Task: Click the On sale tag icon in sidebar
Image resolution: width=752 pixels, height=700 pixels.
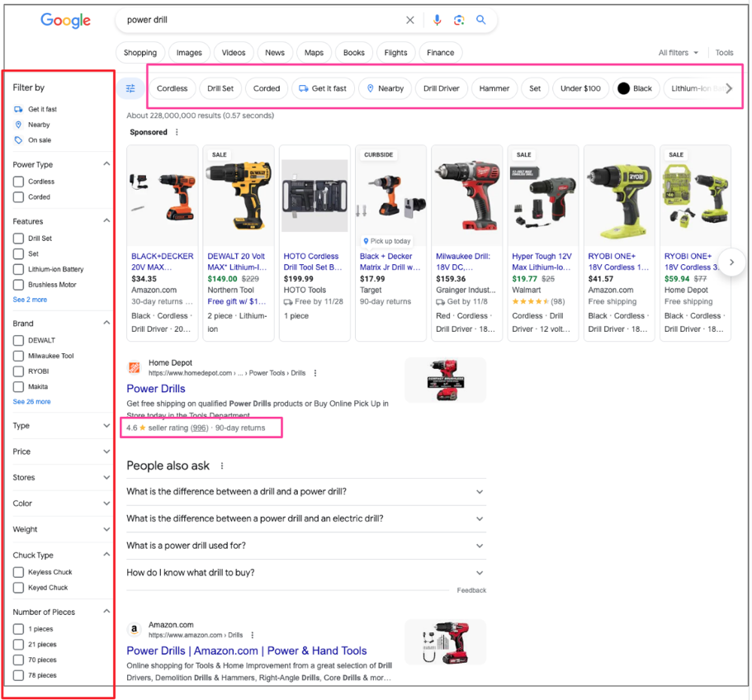Action: (18, 140)
